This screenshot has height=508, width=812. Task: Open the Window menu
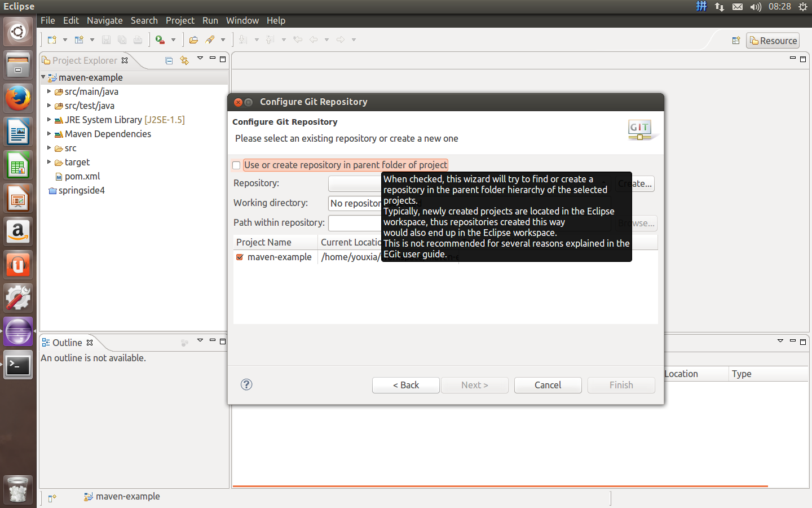tap(242, 20)
